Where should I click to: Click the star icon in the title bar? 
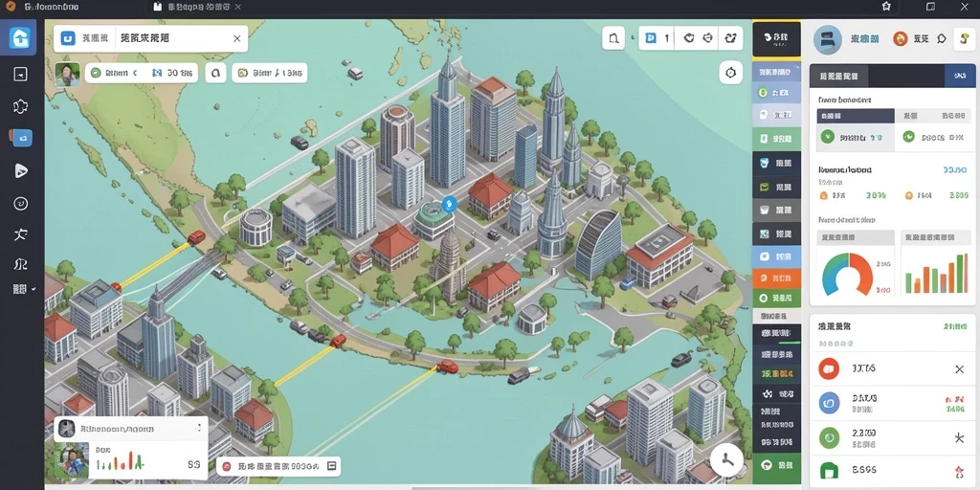click(885, 7)
